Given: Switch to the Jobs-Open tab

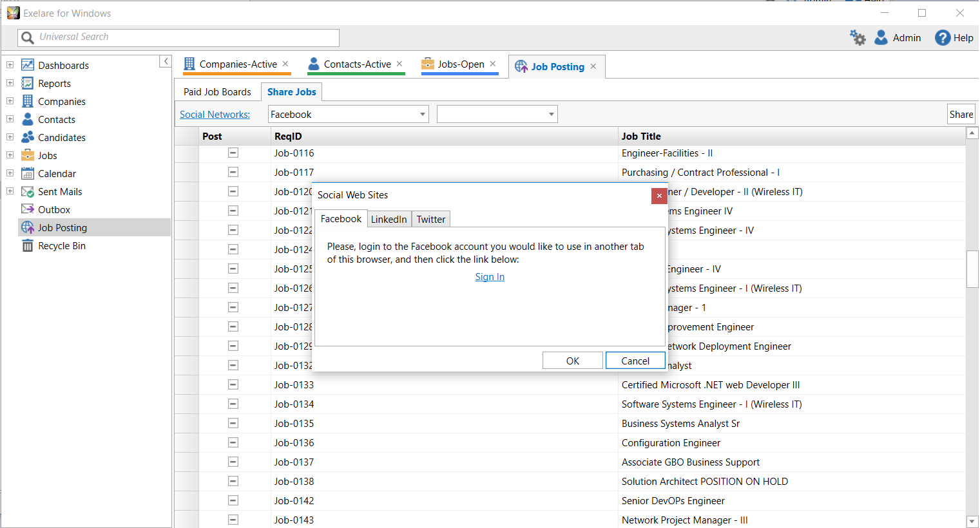Looking at the screenshot, I should [461, 64].
